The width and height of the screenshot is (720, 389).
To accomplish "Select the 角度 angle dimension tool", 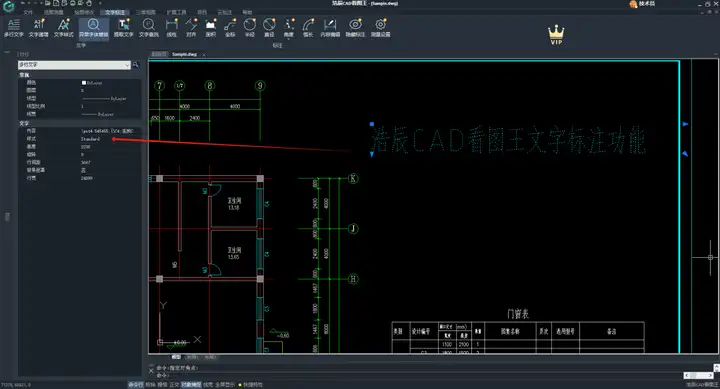I will (289, 27).
